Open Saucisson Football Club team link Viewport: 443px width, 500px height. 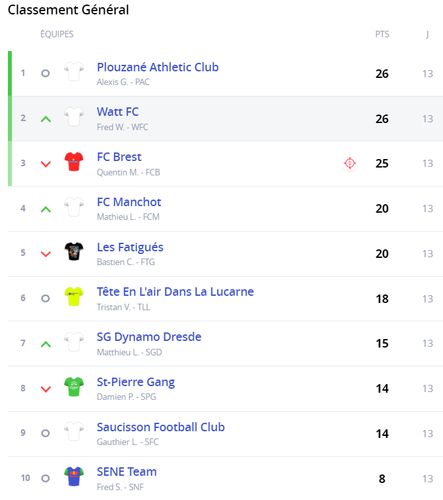click(x=161, y=427)
